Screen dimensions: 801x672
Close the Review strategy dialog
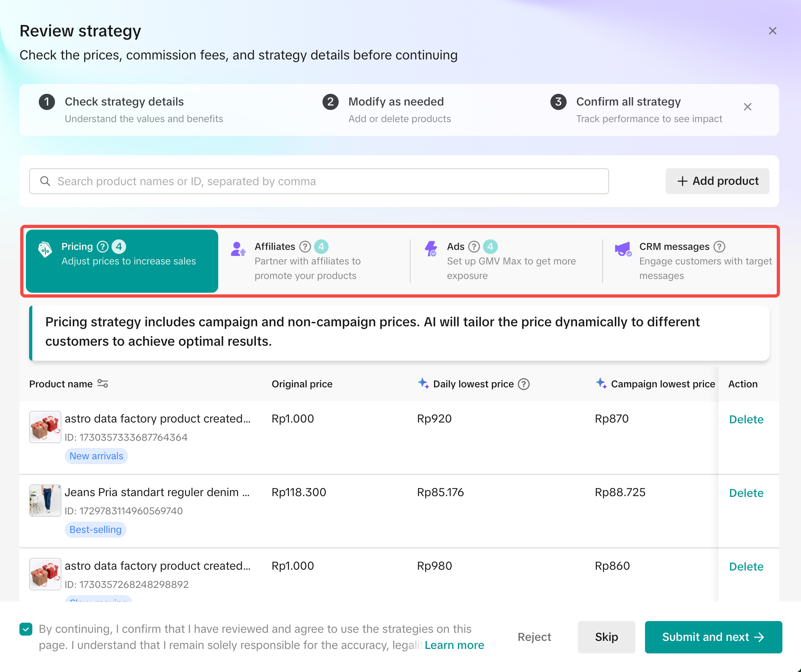pyautogui.click(x=772, y=31)
